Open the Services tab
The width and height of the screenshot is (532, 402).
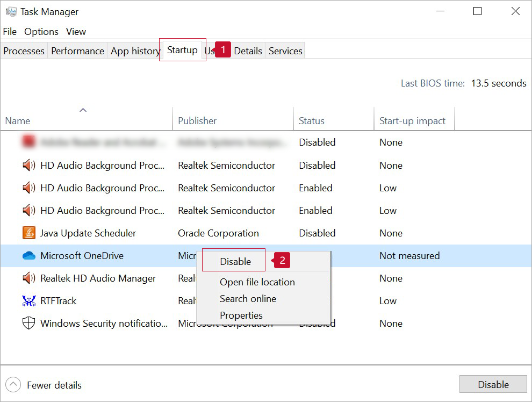(285, 51)
